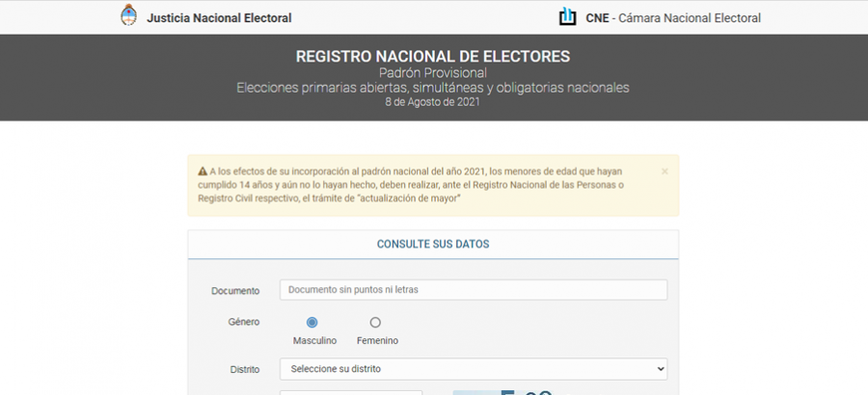Click the 'Justicia Nacional Electoral' header text
Viewport: 868px width, 395px height.
click(219, 17)
